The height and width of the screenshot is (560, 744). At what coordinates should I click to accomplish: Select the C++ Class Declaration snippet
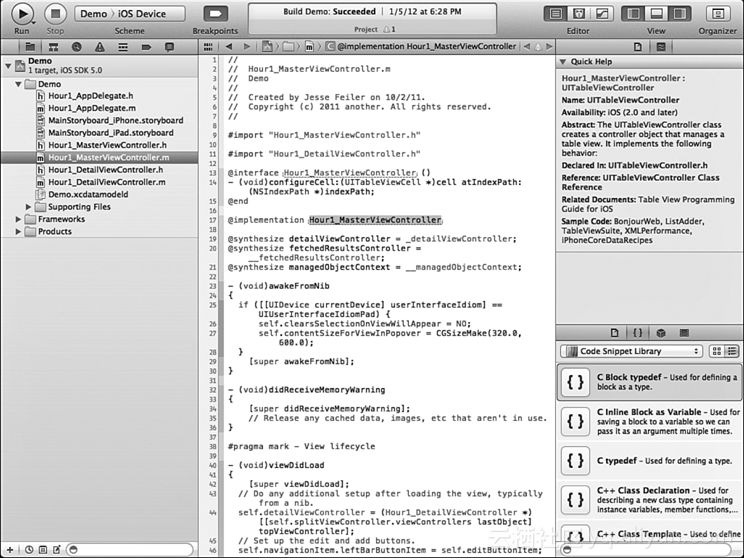tap(650, 499)
